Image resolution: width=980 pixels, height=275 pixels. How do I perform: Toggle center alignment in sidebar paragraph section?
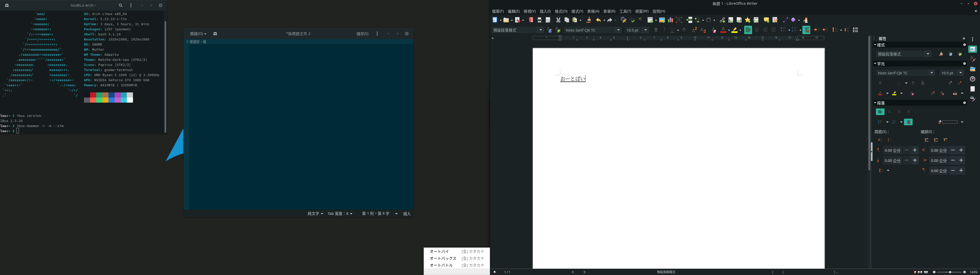[x=889, y=112]
